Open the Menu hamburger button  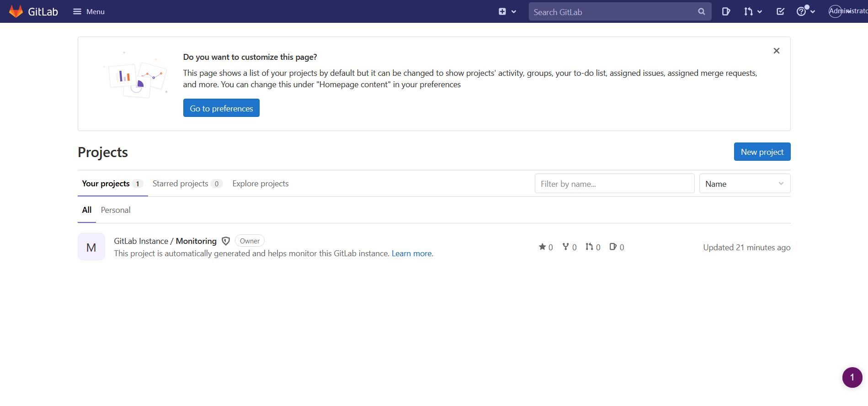tap(89, 11)
